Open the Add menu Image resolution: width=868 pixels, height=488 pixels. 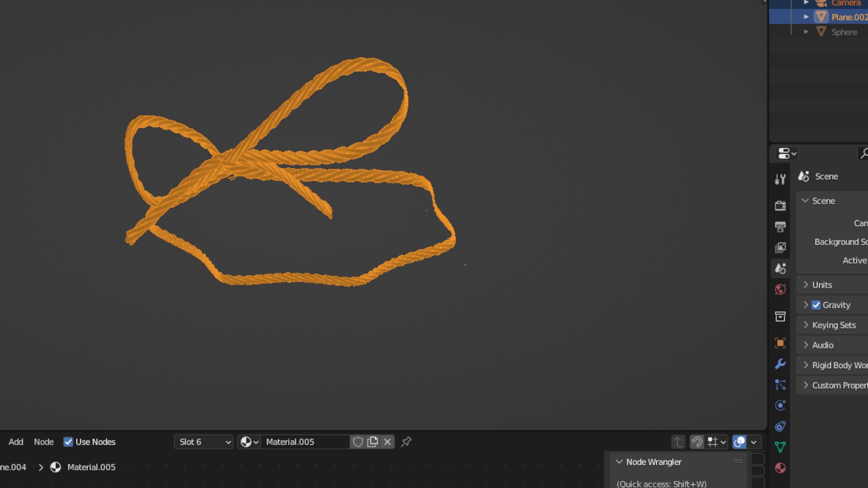(x=16, y=442)
